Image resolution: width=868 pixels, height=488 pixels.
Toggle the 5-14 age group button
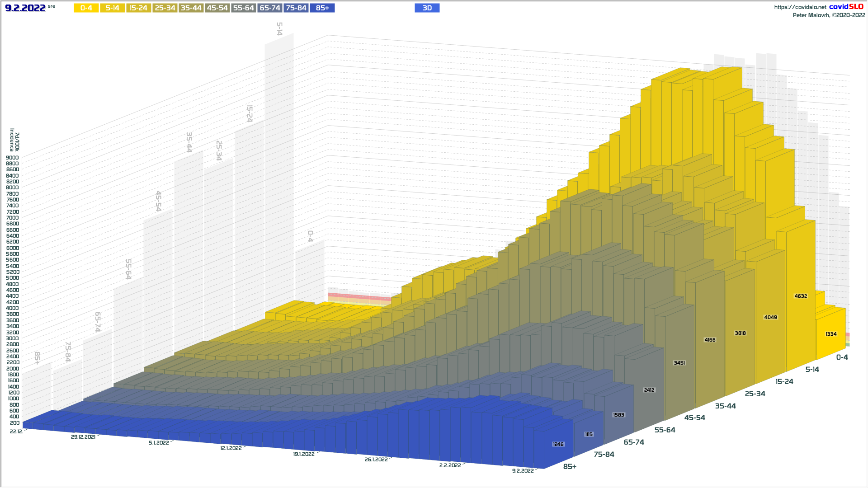112,8
